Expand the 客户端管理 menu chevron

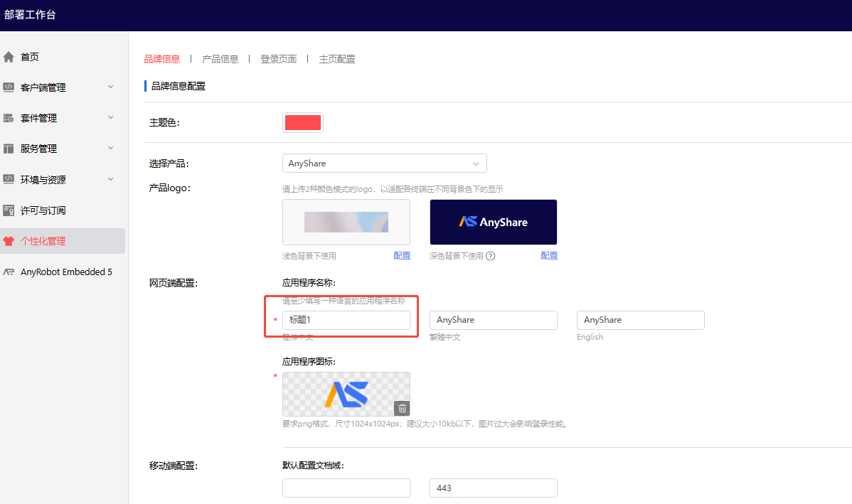(110, 87)
